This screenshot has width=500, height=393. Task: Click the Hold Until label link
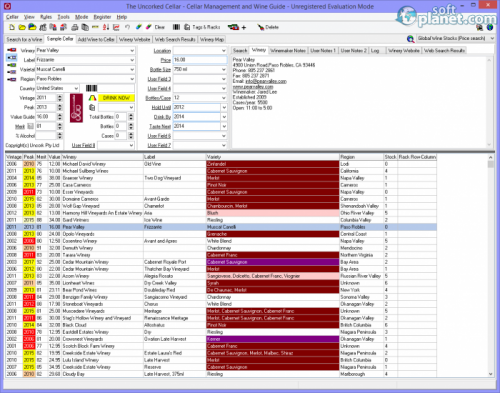click(161, 107)
